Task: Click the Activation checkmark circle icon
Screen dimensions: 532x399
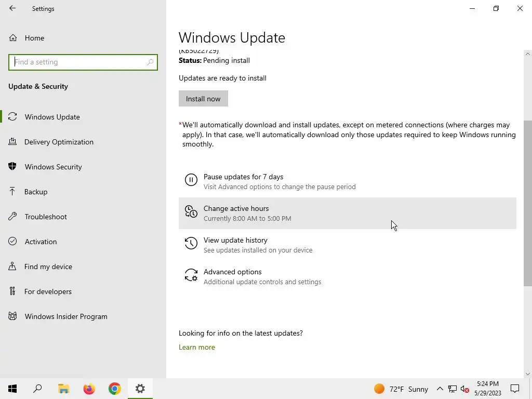Action: [x=12, y=241]
